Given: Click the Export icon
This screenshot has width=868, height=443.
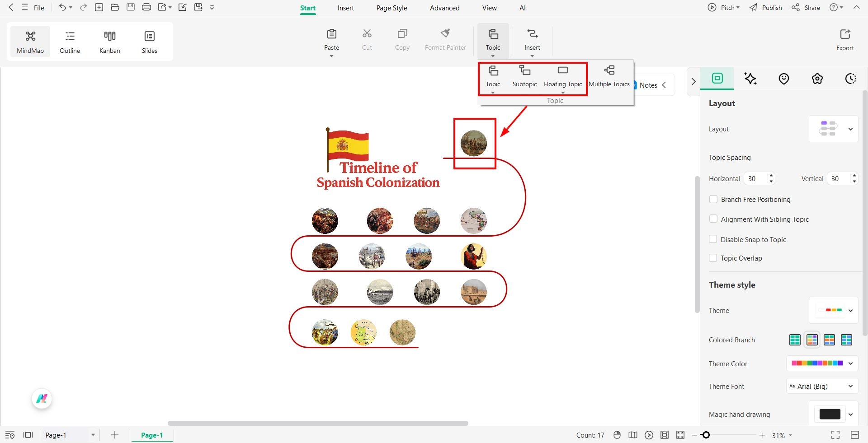Looking at the screenshot, I should coord(845,34).
